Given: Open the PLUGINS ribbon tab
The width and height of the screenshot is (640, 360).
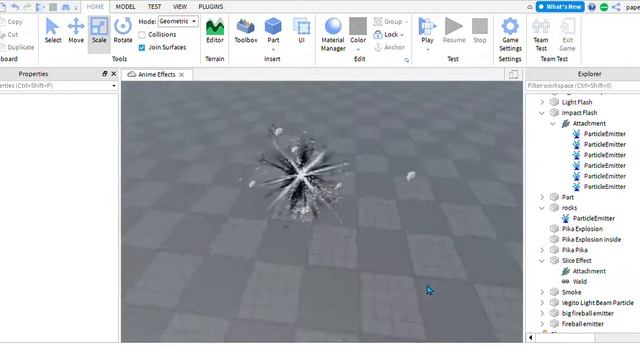Looking at the screenshot, I should coord(211,7).
